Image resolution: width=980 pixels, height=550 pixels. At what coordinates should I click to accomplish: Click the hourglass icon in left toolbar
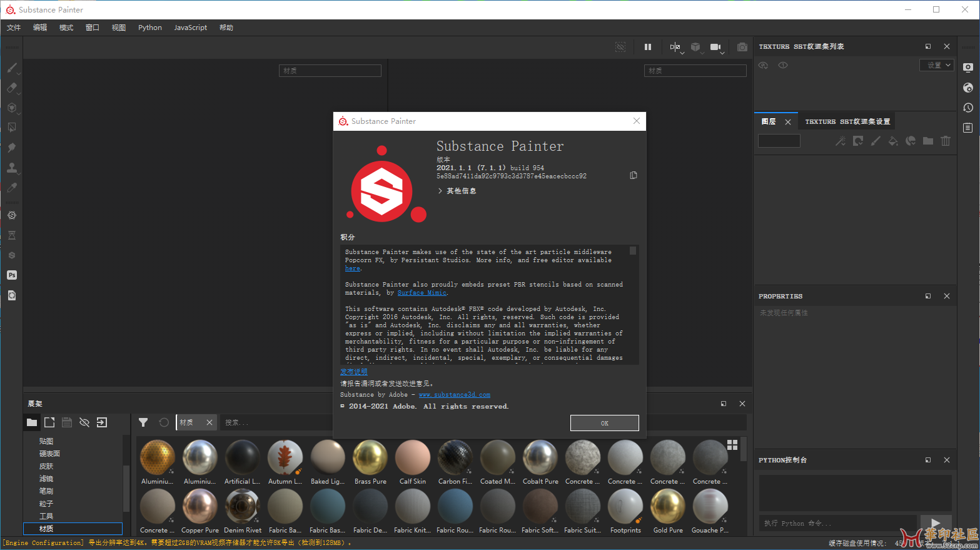[x=12, y=235]
